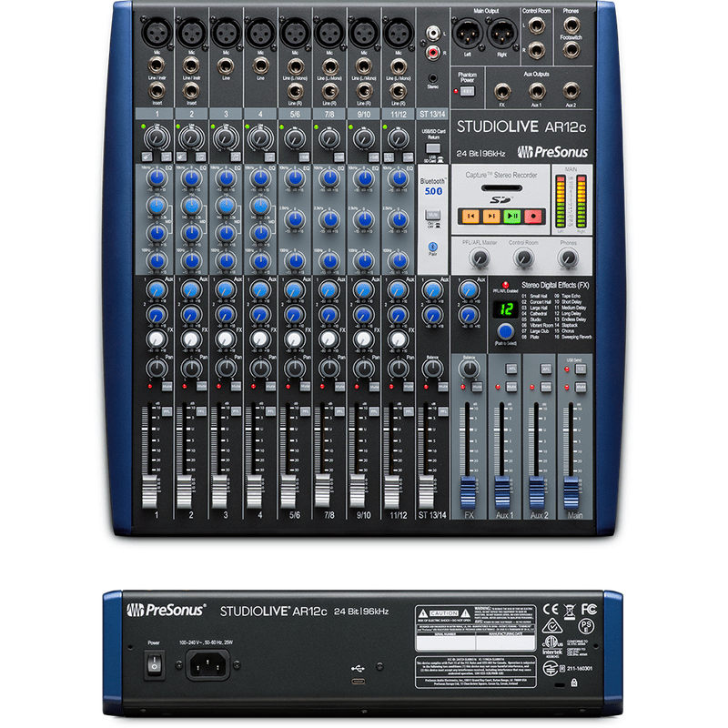The width and height of the screenshot is (728, 728).
Task: Push the FX Select encoder knob
Action: (506, 332)
